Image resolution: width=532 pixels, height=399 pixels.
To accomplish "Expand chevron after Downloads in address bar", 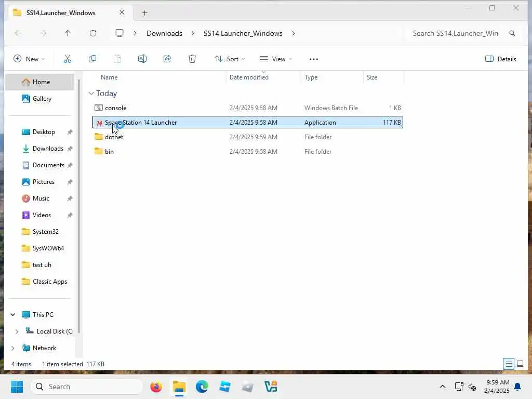I will pyautogui.click(x=193, y=33).
